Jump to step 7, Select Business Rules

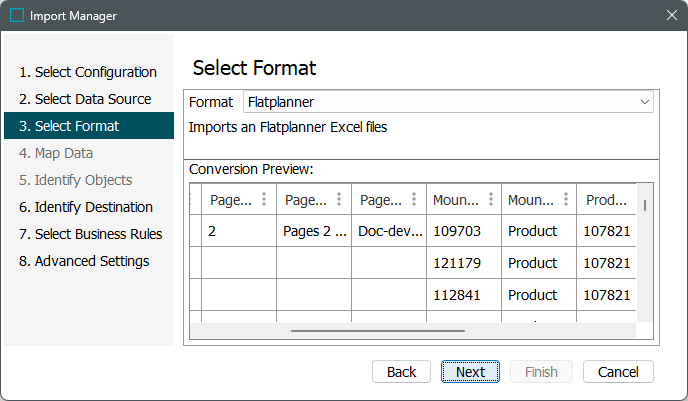[98, 234]
